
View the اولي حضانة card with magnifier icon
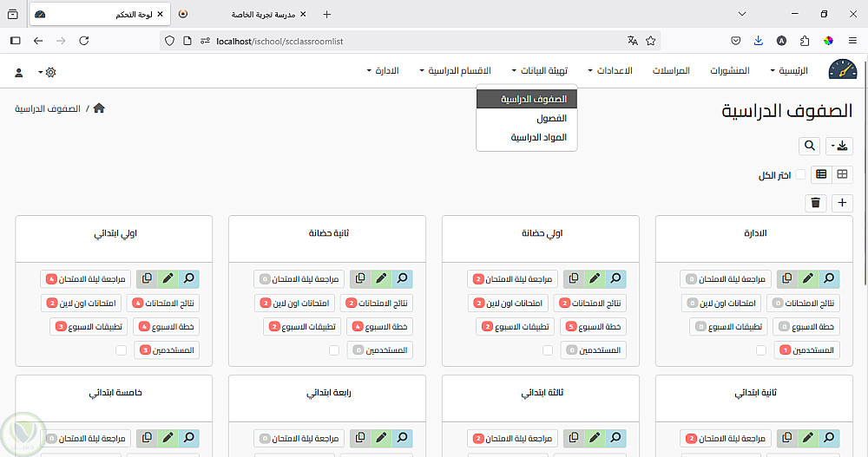click(615, 278)
